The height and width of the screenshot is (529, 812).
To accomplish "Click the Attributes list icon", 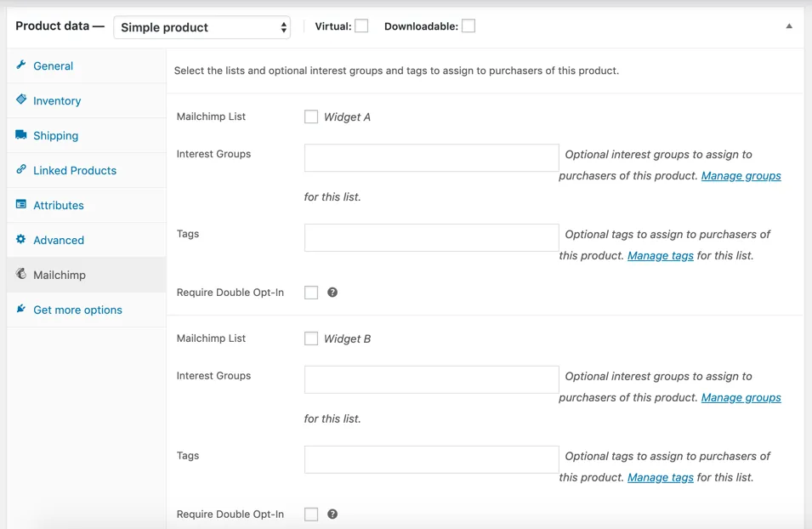I will click(x=20, y=204).
